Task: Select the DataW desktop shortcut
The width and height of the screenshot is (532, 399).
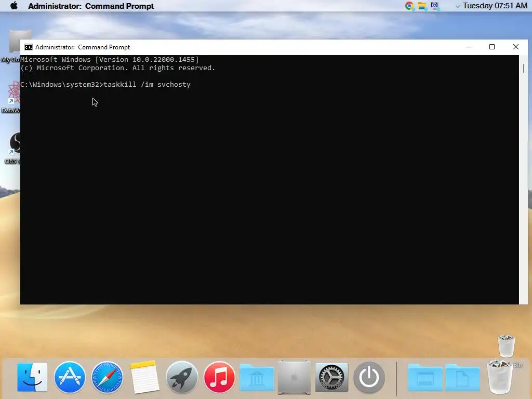Action: pyautogui.click(x=10, y=97)
